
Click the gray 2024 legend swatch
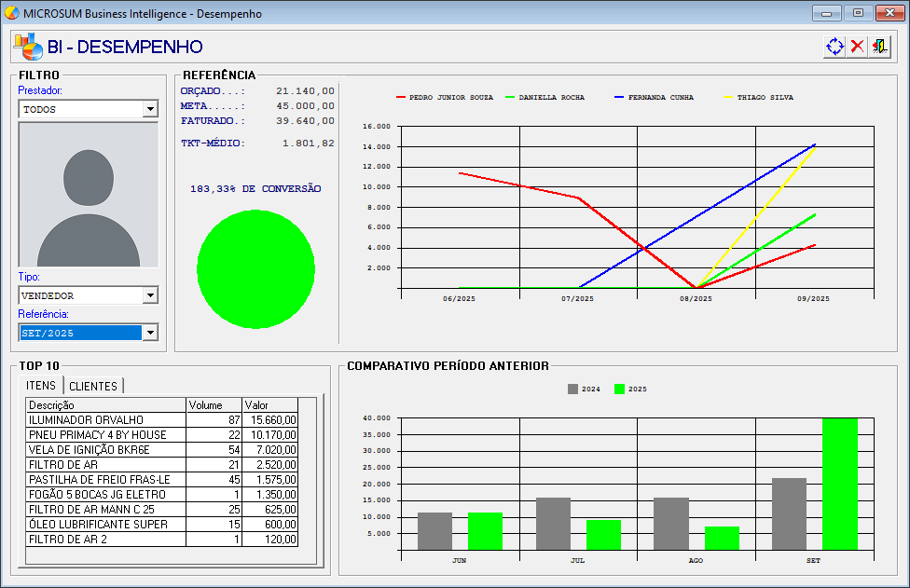point(572,390)
